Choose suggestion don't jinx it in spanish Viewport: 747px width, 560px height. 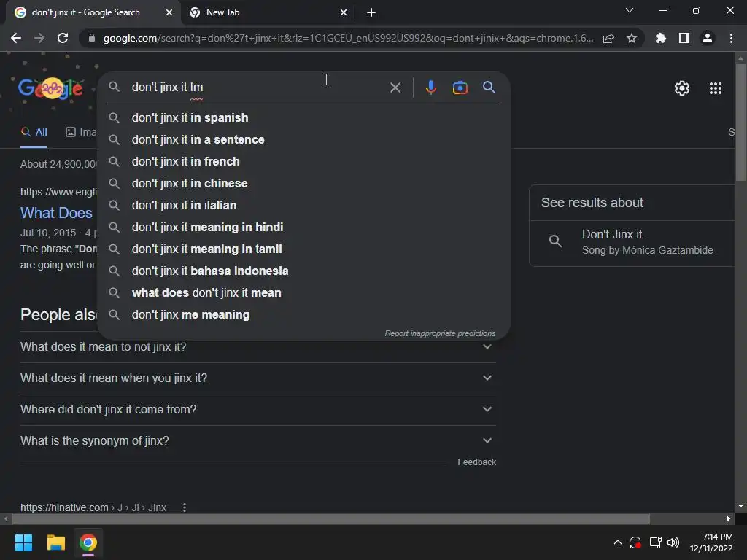pyautogui.click(x=303, y=117)
